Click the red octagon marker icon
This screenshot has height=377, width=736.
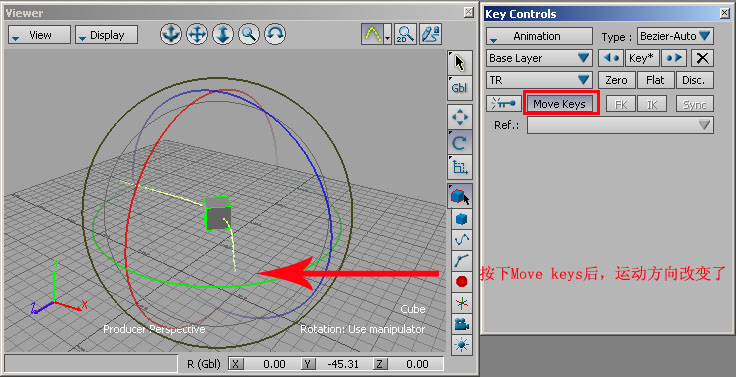coord(462,282)
